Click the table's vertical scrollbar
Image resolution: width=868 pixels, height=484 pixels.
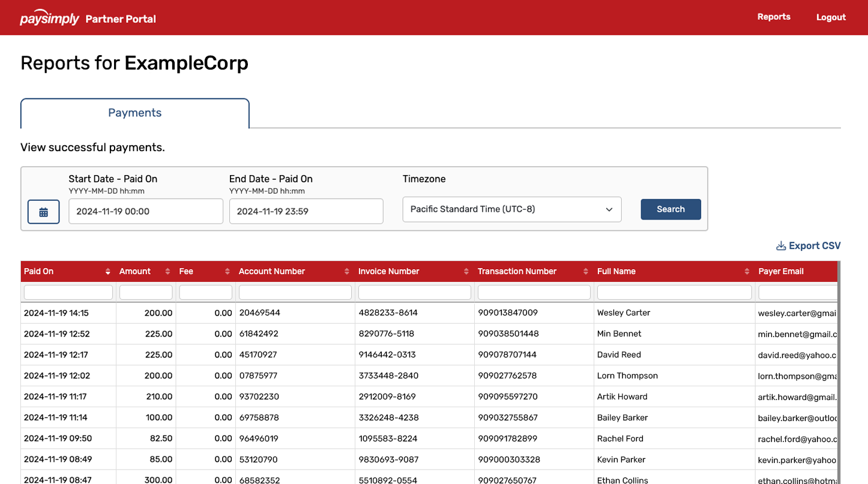tap(839, 372)
